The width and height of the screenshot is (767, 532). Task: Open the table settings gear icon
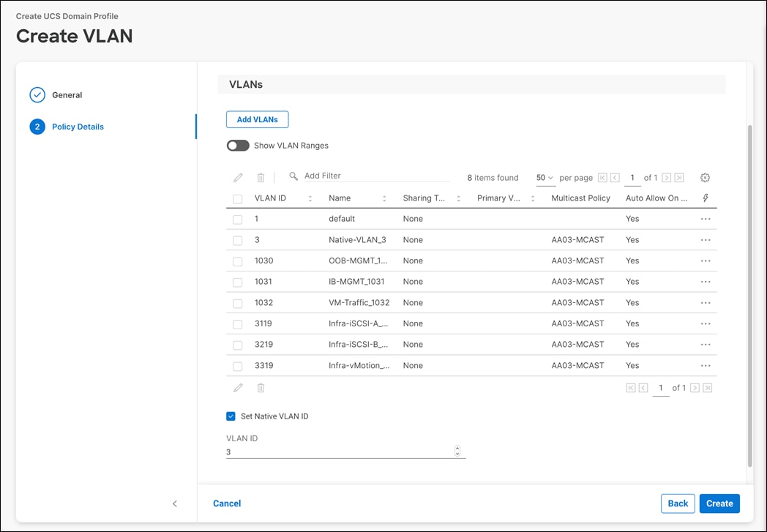click(x=704, y=177)
